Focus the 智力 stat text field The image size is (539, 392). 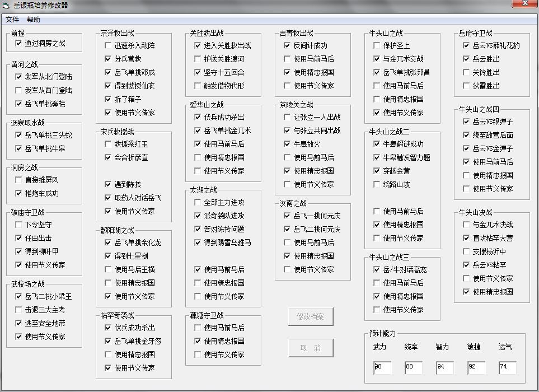(x=444, y=367)
